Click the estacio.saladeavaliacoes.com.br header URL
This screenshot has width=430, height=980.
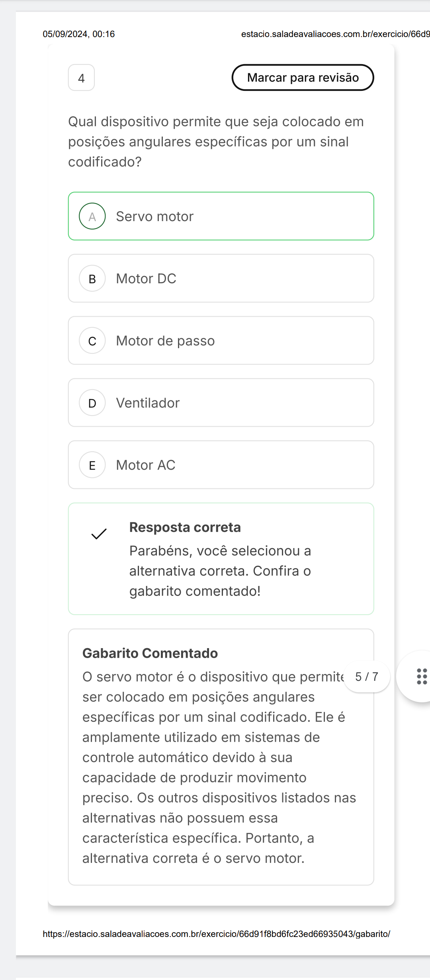click(335, 34)
